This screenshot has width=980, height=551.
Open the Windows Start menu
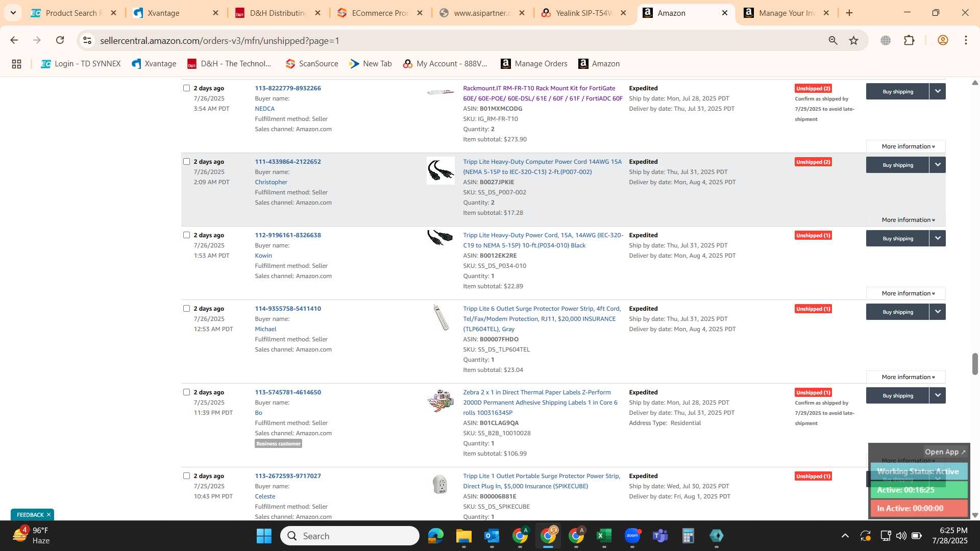(x=264, y=536)
